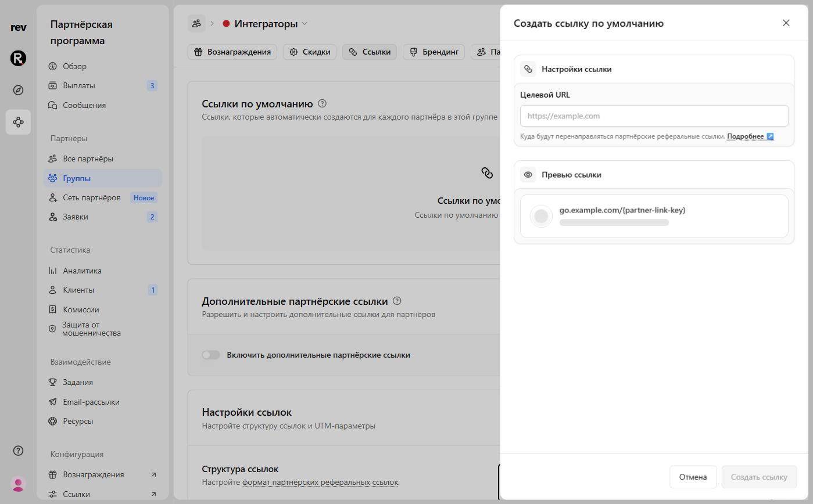Click the Отмена button
The height and width of the screenshot is (504, 813).
693,477
